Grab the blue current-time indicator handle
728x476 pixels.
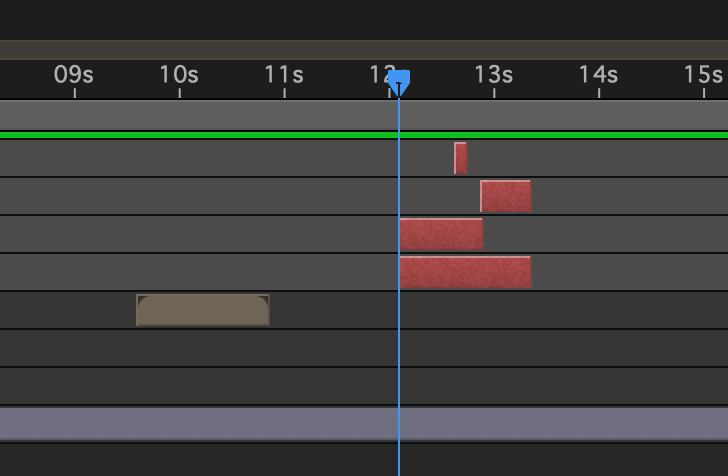point(399,81)
